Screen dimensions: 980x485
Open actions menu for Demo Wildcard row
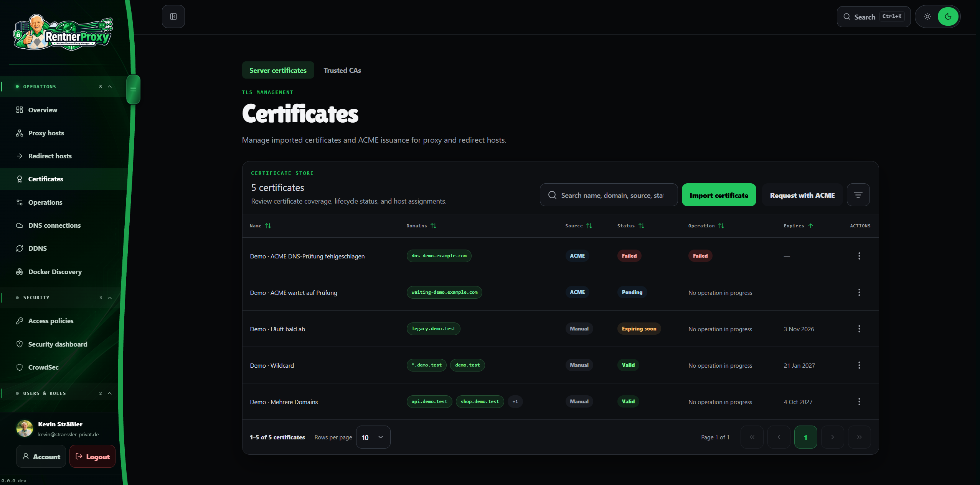[859, 365]
